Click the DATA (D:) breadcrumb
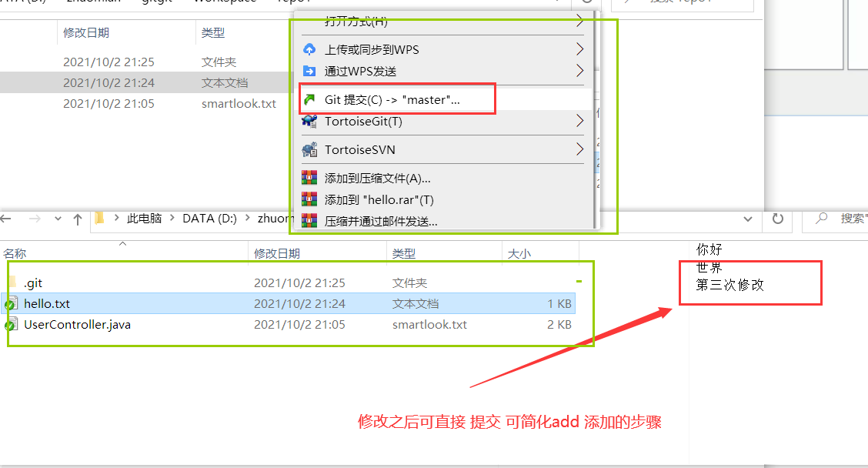 click(x=210, y=219)
